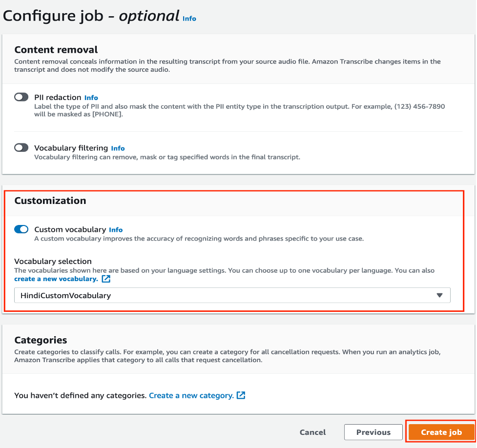
Task: Open Info link for Vocabulary filtering
Action: click(118, 148)
